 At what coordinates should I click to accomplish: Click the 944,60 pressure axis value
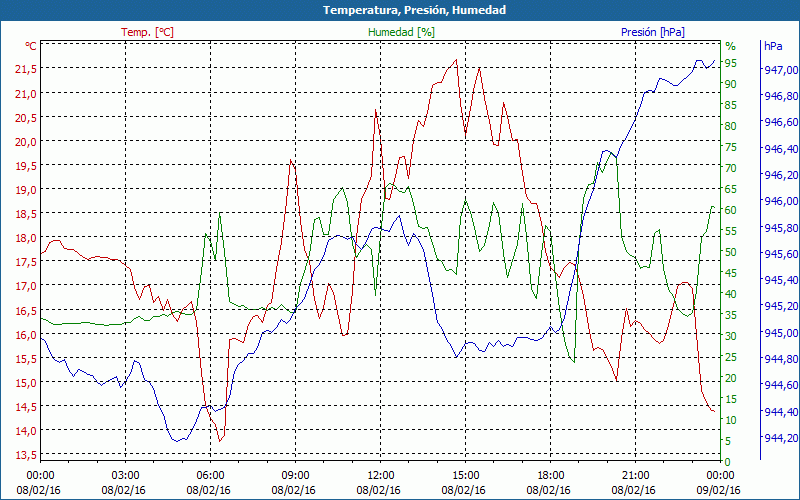[781, 385]
